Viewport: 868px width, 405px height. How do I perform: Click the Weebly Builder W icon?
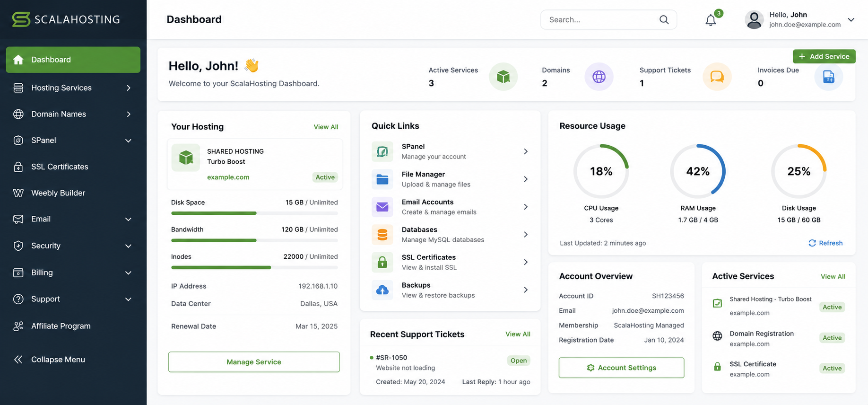18,193
